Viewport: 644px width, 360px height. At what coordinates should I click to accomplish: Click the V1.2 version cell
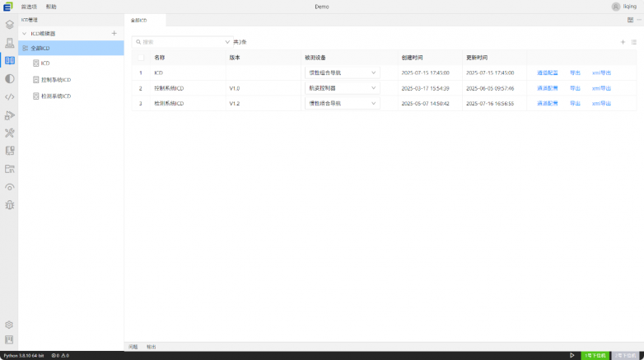[x=235, y=104]
